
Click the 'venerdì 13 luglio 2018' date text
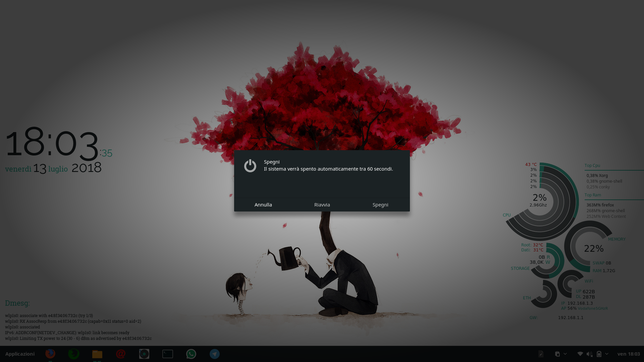53,168
